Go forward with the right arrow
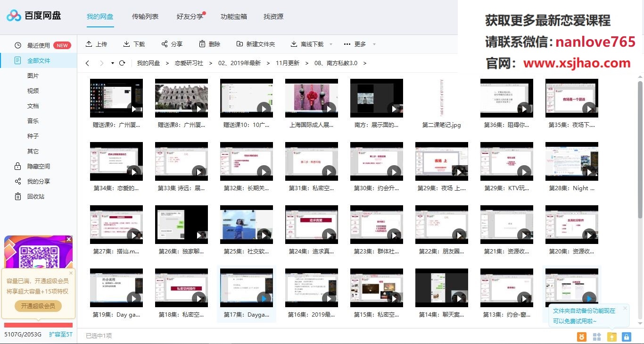The height and width of the screenshot is (344, 644). (101, 63)
